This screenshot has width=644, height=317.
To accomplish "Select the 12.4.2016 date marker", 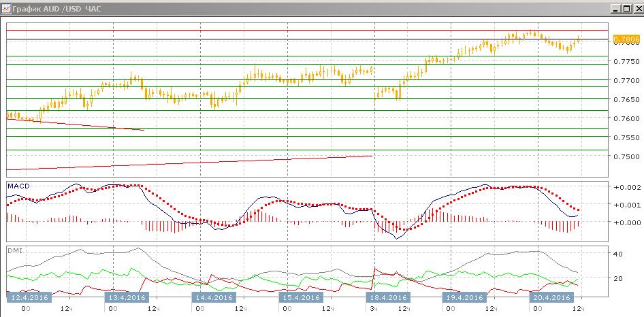I will click(29, 297).
